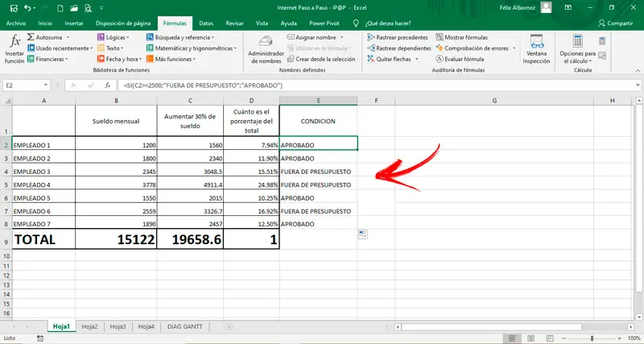Image resolution: width=644 pixels, height=344 pixels.
Task: Open Opciones para el cálculo dropdown
Action: pyautogui.click(x=577, y=48)
